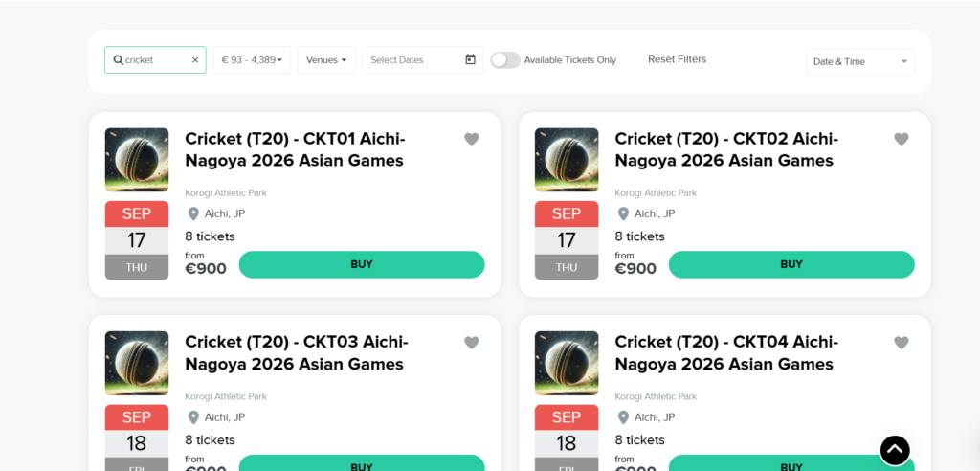Click the black scroll-to-top arrow button
This screenshot has height=471, width=980.
[895, 450]
